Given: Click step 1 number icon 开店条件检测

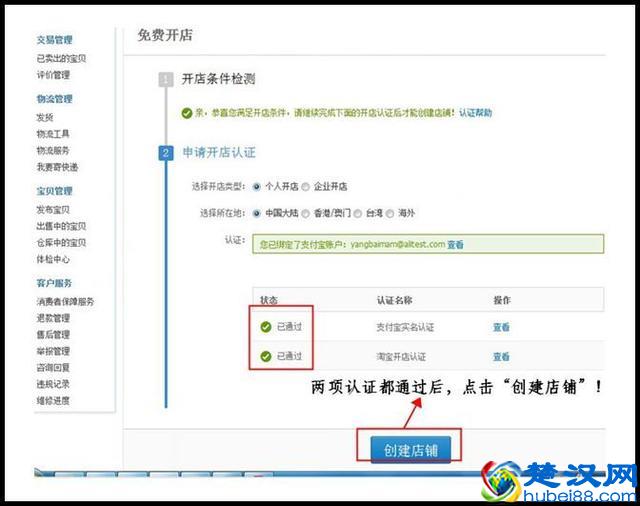Looking at the screenshot, I should pos(166,79).
